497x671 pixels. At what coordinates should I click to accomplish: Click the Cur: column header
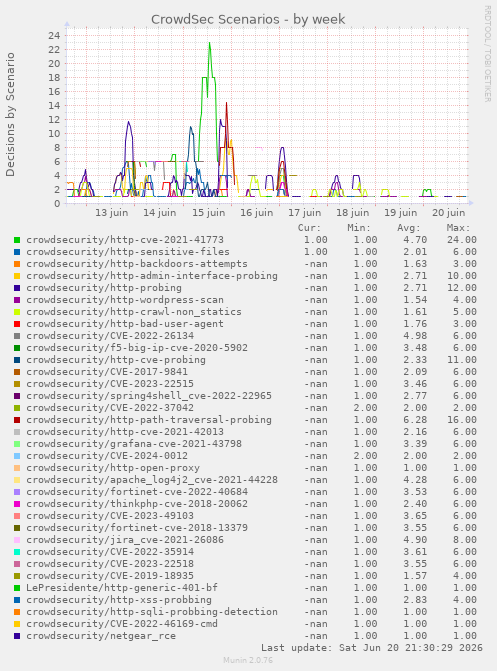[x=310, y=228]
